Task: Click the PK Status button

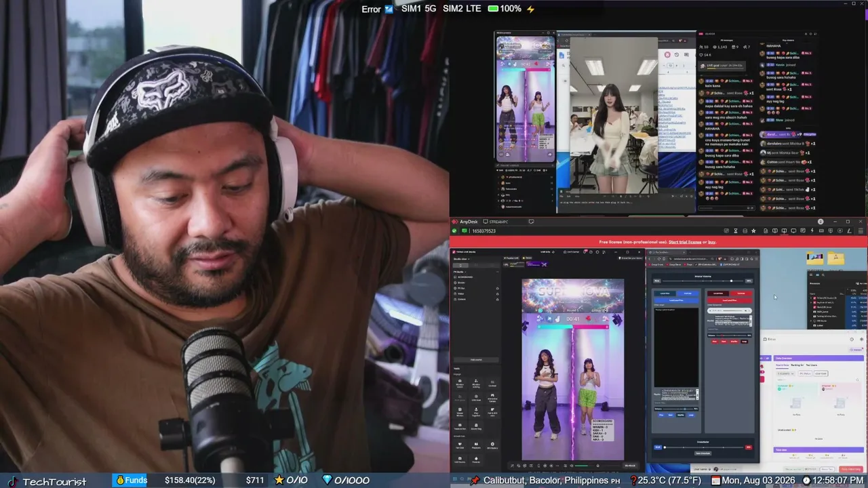Action: (x=804, y=373)
